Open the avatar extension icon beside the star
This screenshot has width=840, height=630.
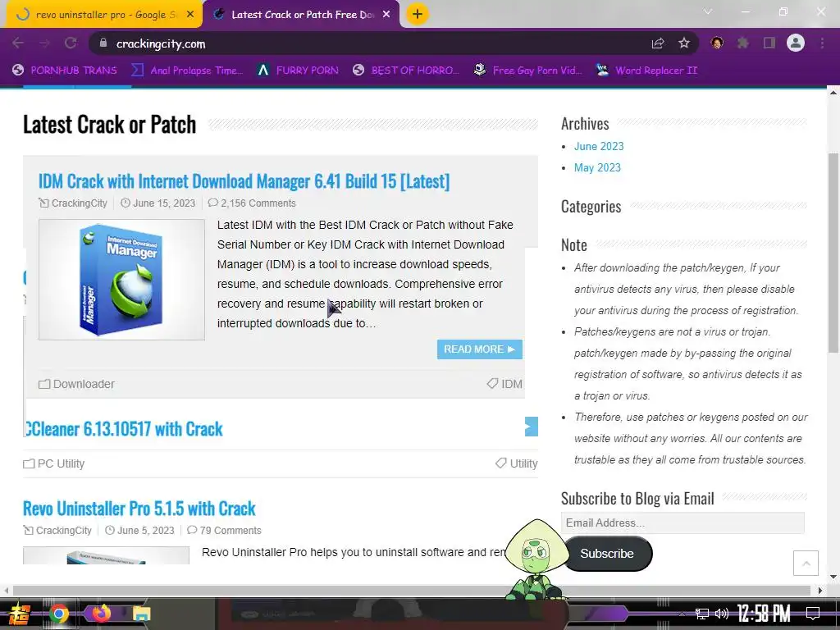(717, 43)
